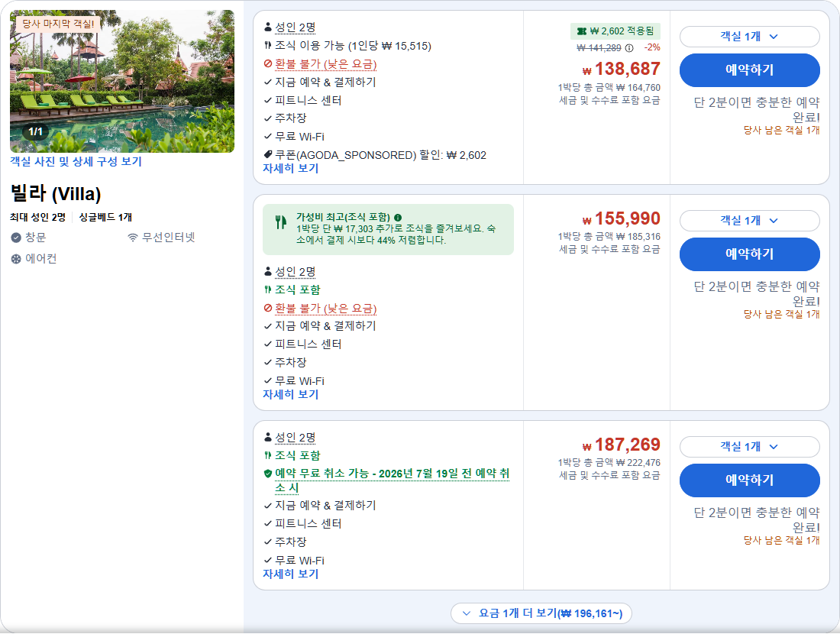Click the wireless internet Wi-Fi icon

point(132,238)
